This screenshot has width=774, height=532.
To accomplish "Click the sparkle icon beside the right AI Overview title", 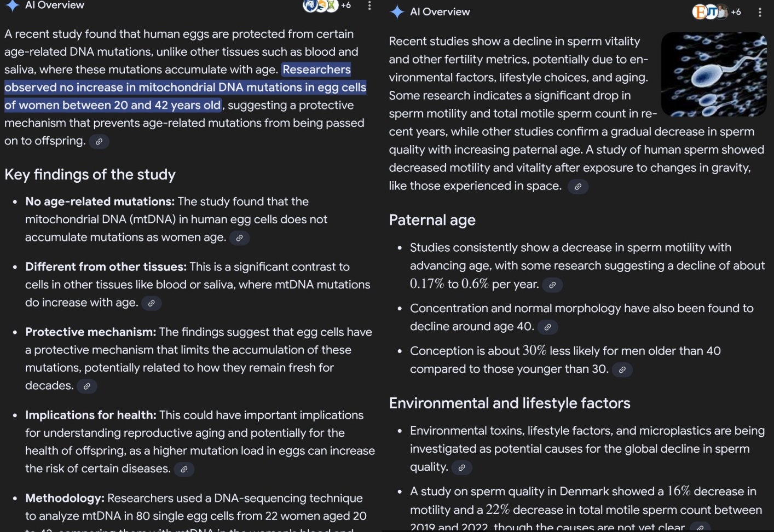I will [397, 12].
